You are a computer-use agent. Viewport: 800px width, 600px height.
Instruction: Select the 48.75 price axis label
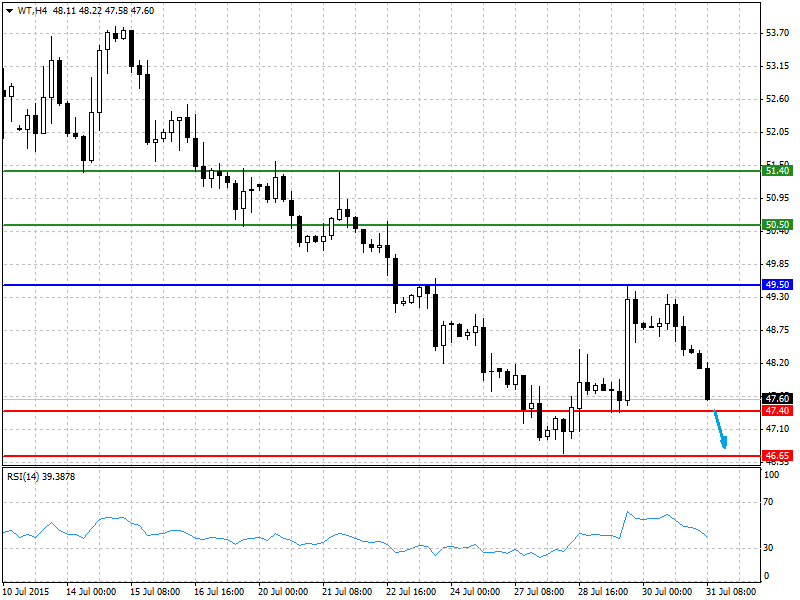[x=778, y=330]
